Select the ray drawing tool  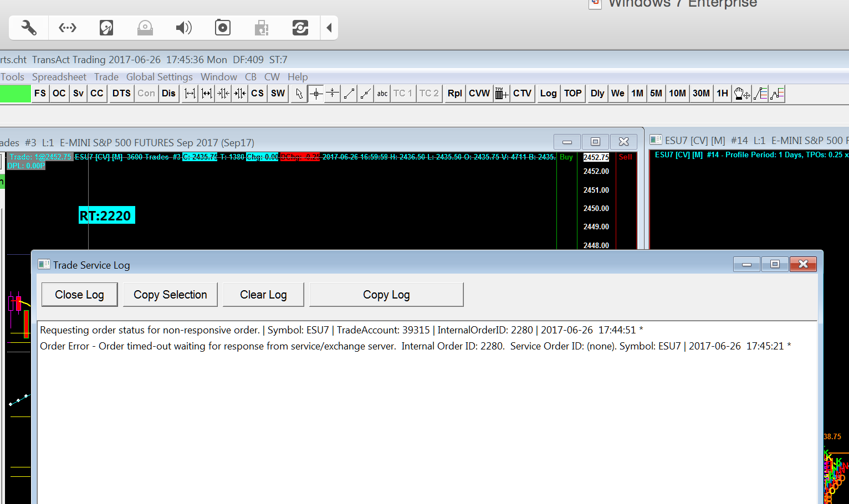pyautogui.click(x=366, y=94)
